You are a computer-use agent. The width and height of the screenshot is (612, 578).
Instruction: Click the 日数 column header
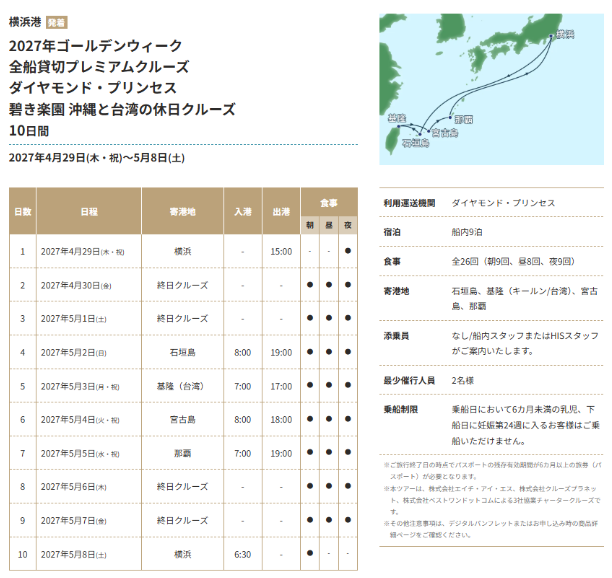[x=23, y=212]
